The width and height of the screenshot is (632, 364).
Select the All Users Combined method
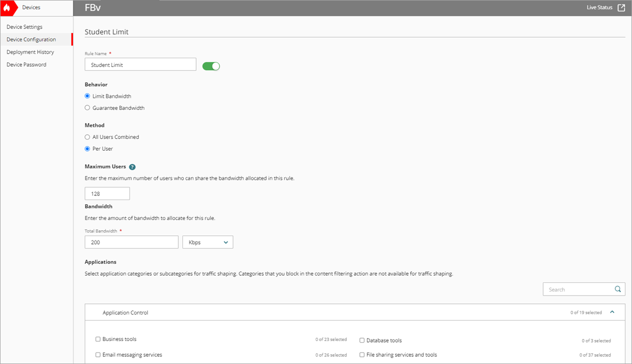point(87,137)
